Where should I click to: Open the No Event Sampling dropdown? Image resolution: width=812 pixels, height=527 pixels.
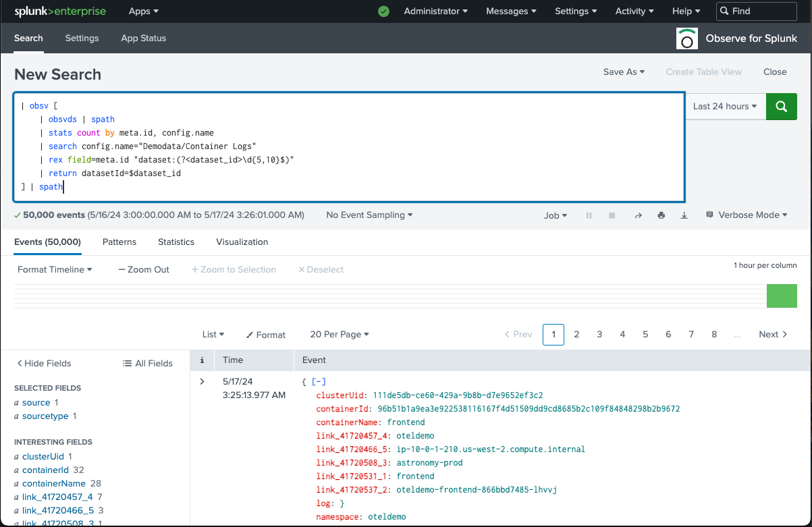pos(369,215)
